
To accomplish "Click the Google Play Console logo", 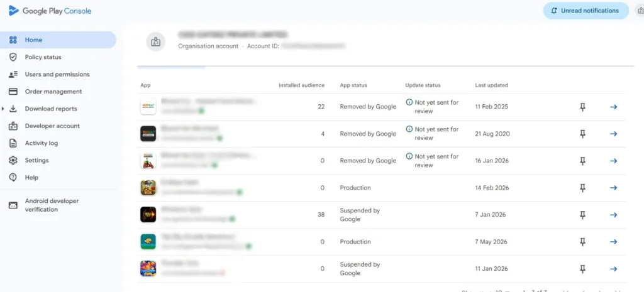I will 50,11.
